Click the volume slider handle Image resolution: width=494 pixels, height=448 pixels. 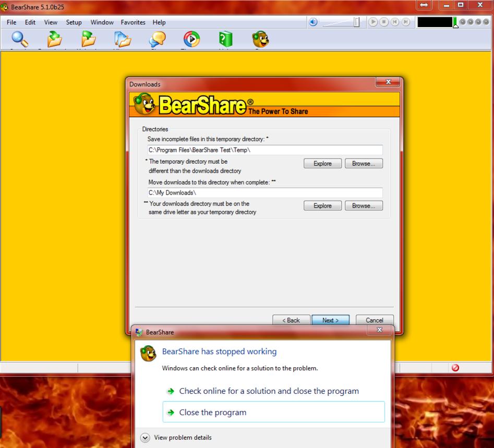pos(357,22)
